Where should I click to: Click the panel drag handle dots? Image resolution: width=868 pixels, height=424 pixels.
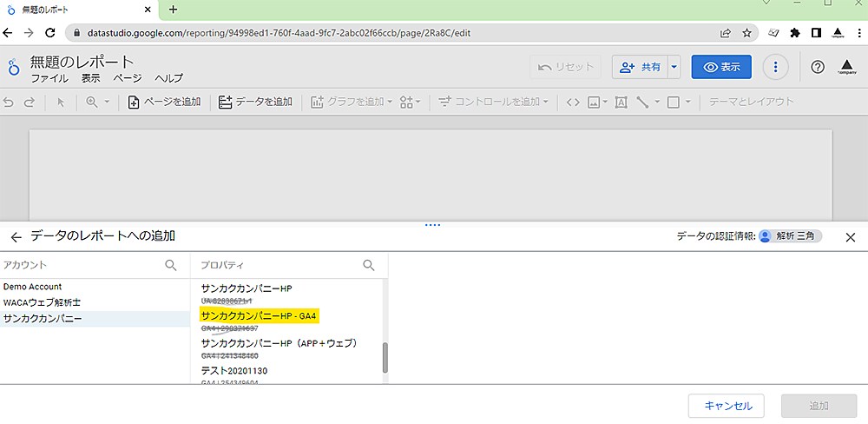pyautogui.click(x=432, y=225)
